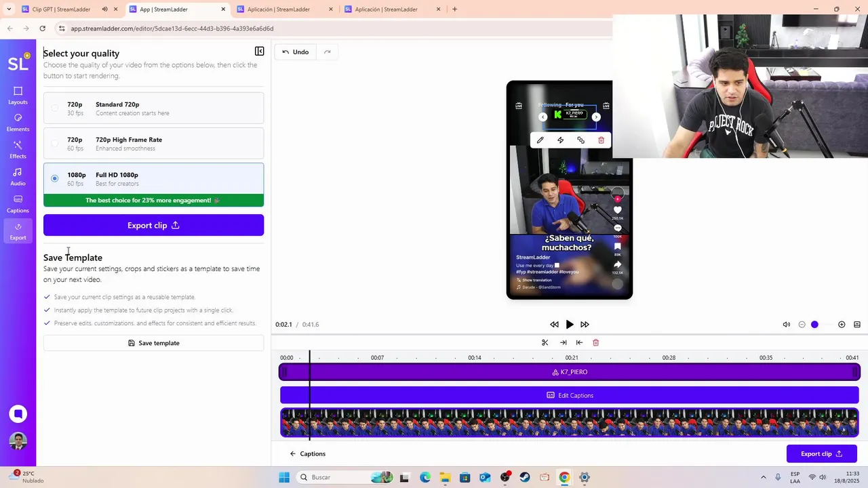The image size is (868, 488).
Task: Open the Elements panel in the sidebar
Action: [18, 123]
